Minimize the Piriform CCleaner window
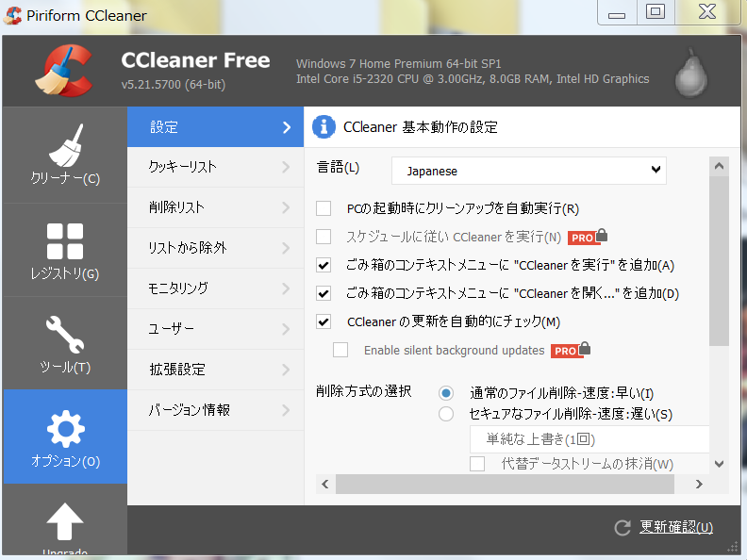Viewport: 747px width, 560px height. click(617, 11)
